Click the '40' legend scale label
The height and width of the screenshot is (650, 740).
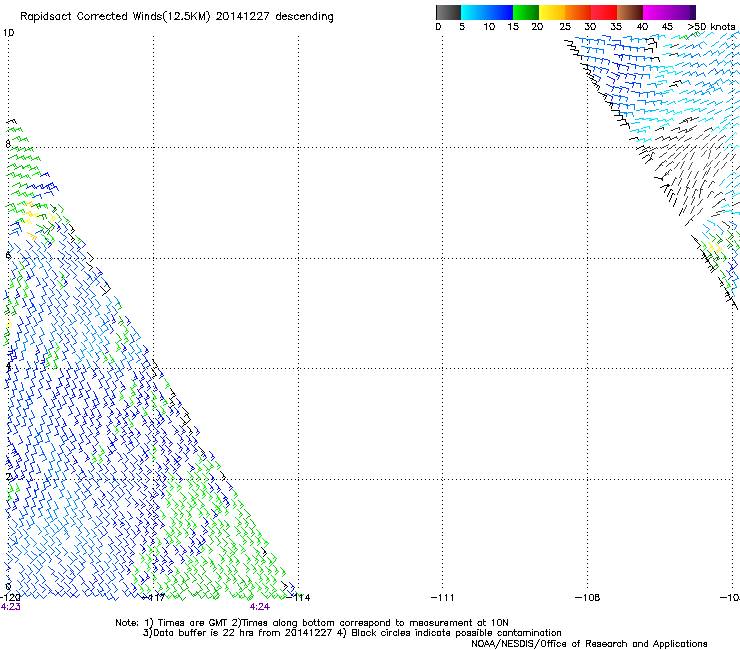[x=642, y=27]
